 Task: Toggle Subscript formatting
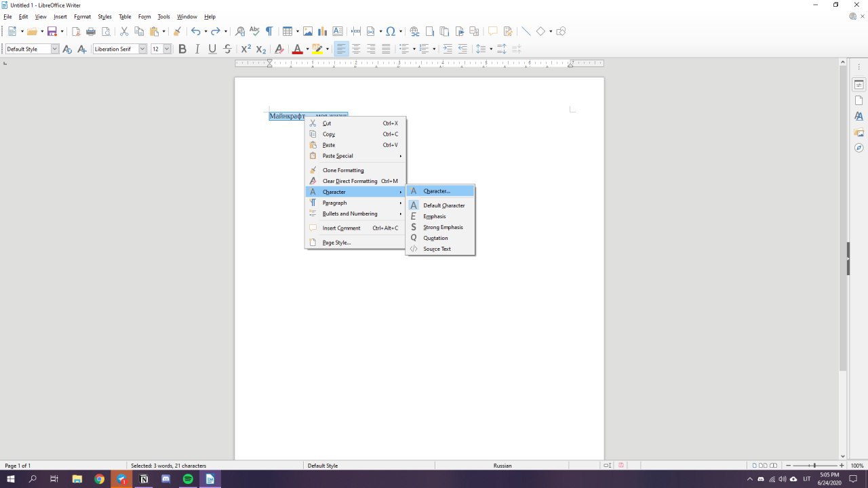261,49
